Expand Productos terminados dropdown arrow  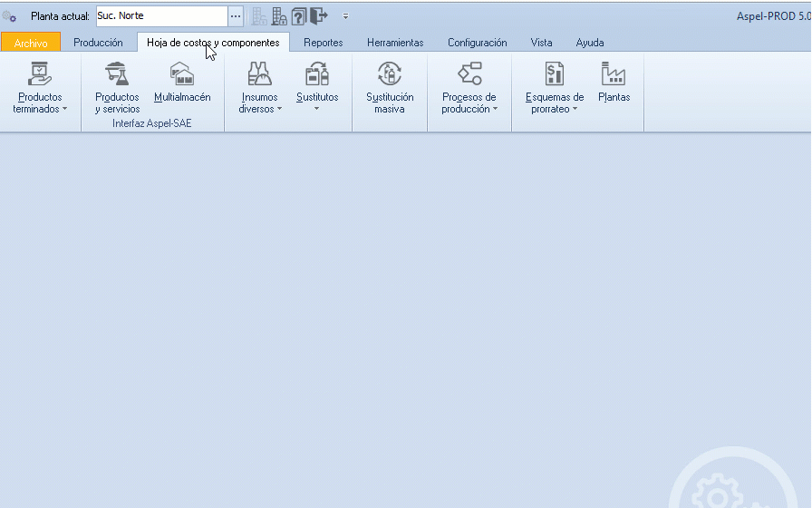[x=65, y=110]
